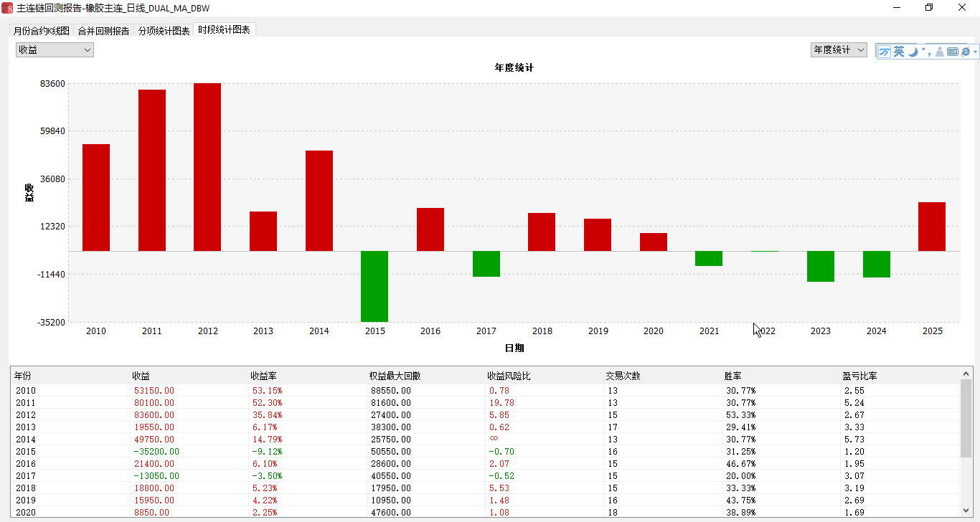This screenshot has height=522, width=980.
Task: Open the 年度统计 period dropdown
Action: pos(839,49)
